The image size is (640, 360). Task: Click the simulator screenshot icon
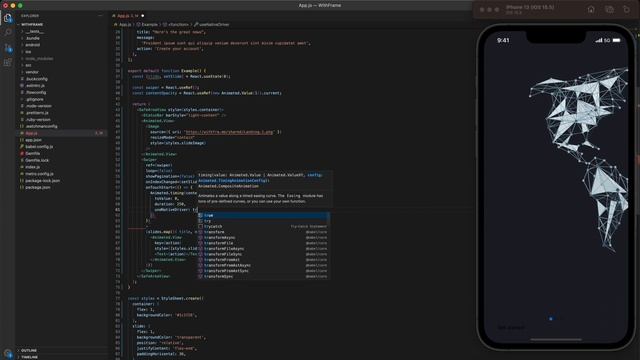[609, 9]
